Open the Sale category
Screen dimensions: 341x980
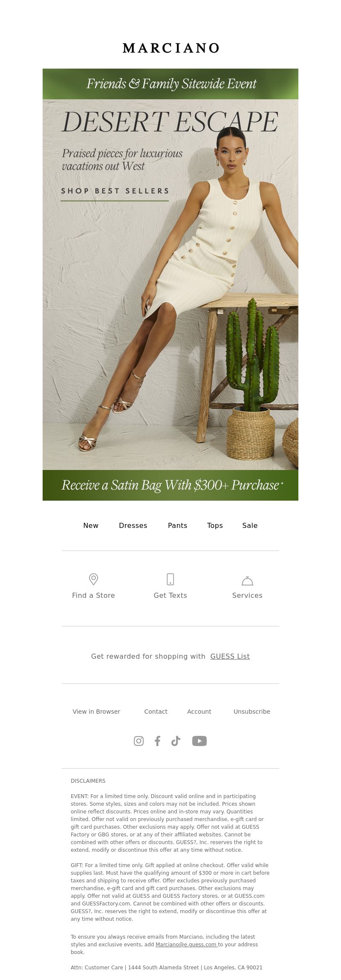[x=250, y=525]
